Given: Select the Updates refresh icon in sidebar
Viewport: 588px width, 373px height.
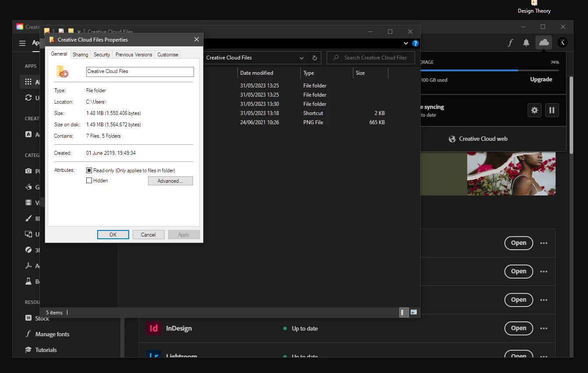Looking at the screenshot, I should click(x=28, y=98).
